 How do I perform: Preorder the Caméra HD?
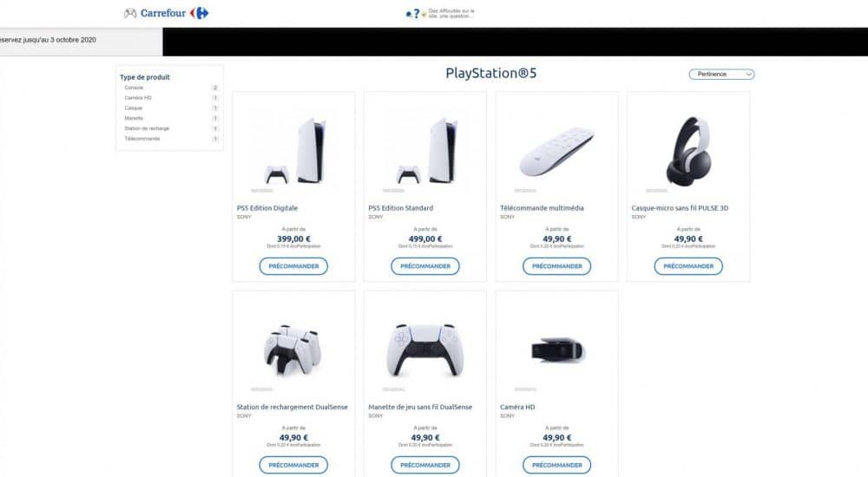click(557, 465)
